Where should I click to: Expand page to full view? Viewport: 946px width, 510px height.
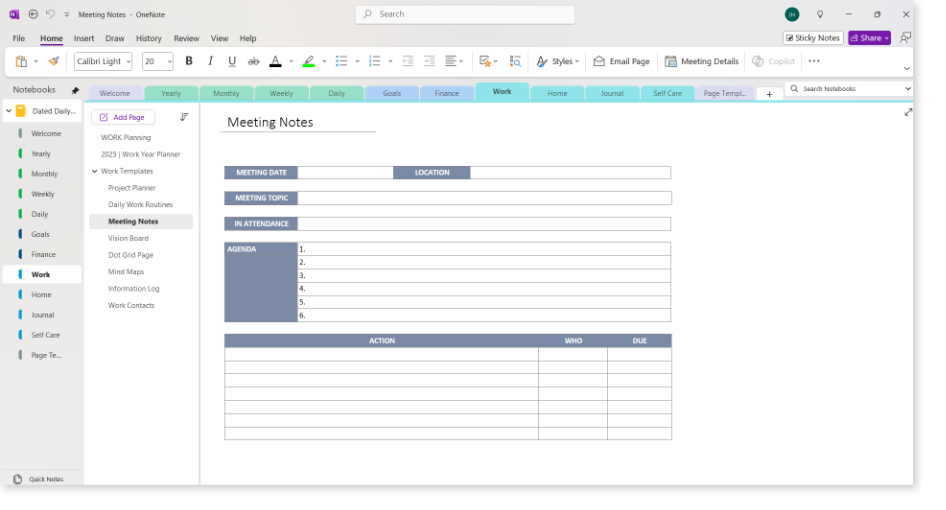908,112
